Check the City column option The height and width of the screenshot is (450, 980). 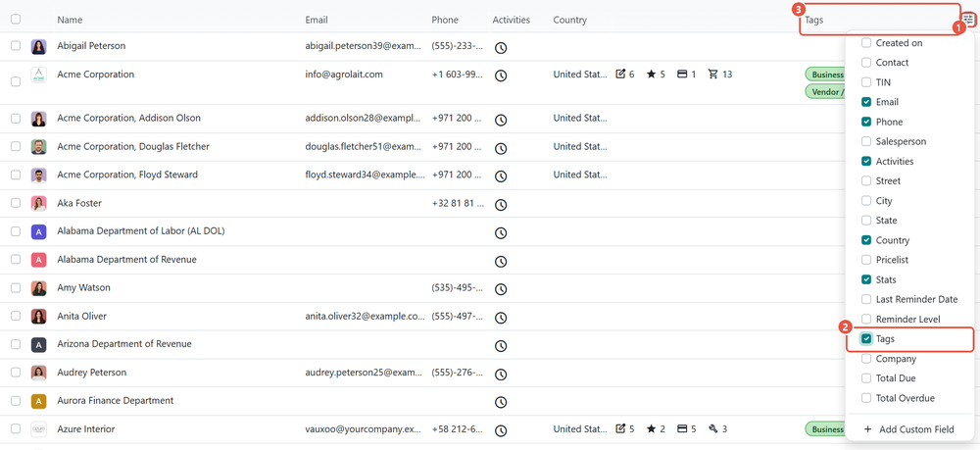click(866, 201)
